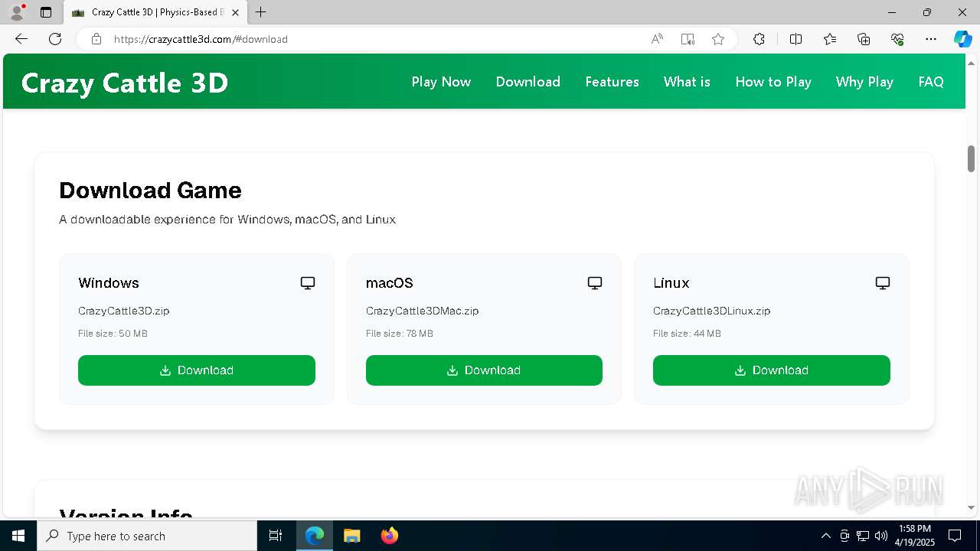The image size is (980, 551).
Task: Open the What is nav item
Action: (687, 82)
